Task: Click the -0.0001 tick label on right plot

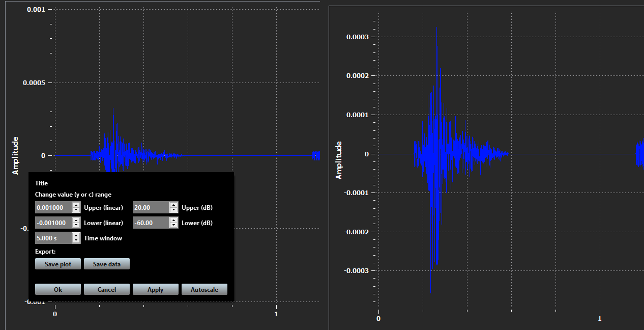Action: [x=357, y=193]
